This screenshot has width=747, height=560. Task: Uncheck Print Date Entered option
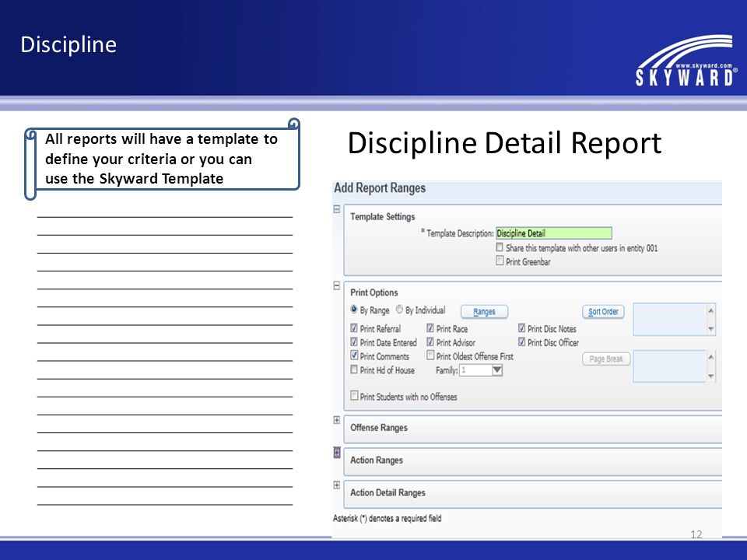(x=354, y=342)
